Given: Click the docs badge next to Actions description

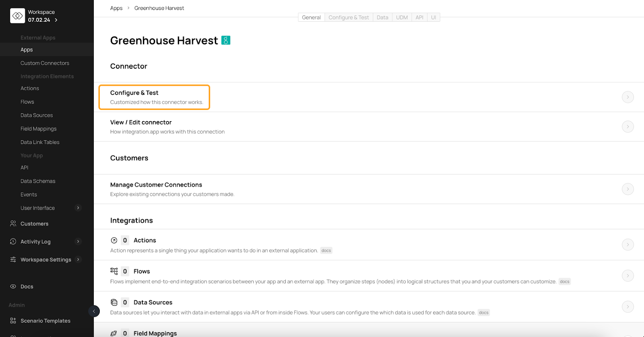Looking at the screenshot, I should click(326, 250).
